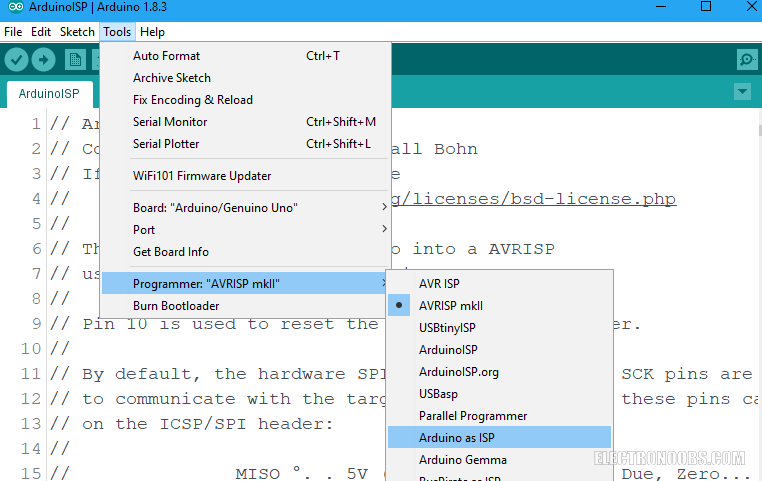The image size is (762, 481).
Task: Select AVR ISP programmer option
Action: pos(499,283)
